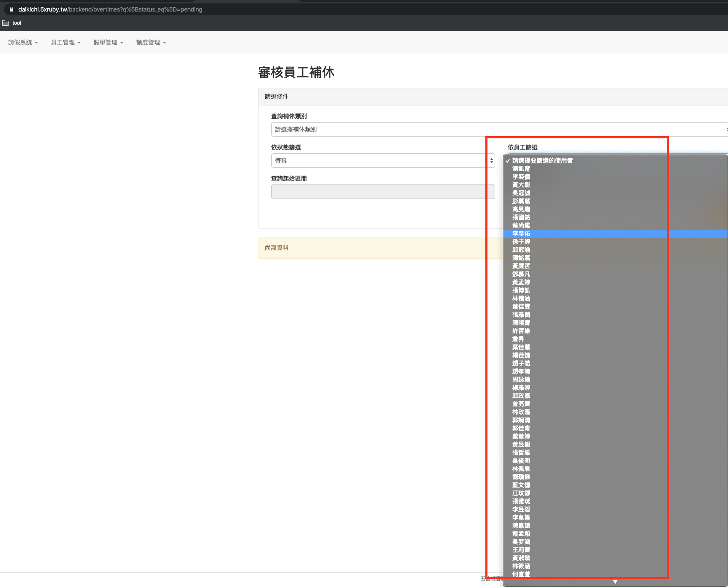The image size is (728, 587).
Task: Select employee 郭佳甯 from list
Action: point(615,428)
